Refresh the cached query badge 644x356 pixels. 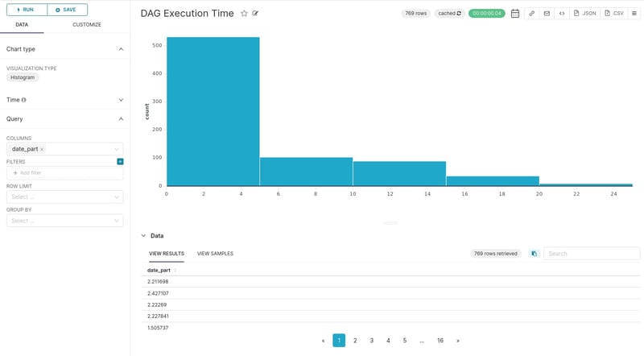[450, 14]
